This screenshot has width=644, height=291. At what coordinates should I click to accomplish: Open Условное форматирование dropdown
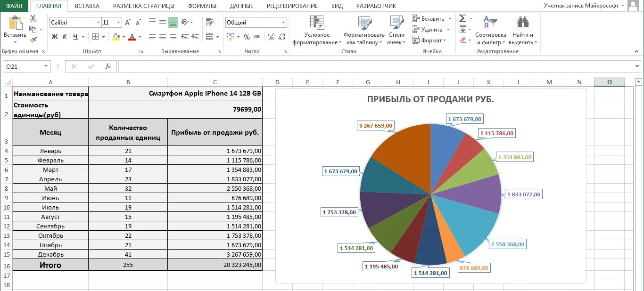tap(317, 30)
